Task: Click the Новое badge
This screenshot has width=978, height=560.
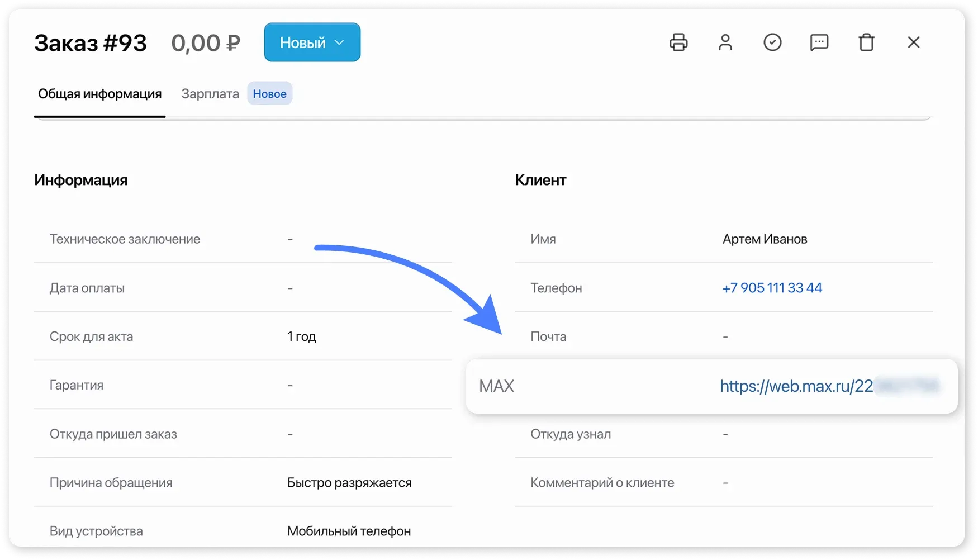Action: click(x=269, y=93)
